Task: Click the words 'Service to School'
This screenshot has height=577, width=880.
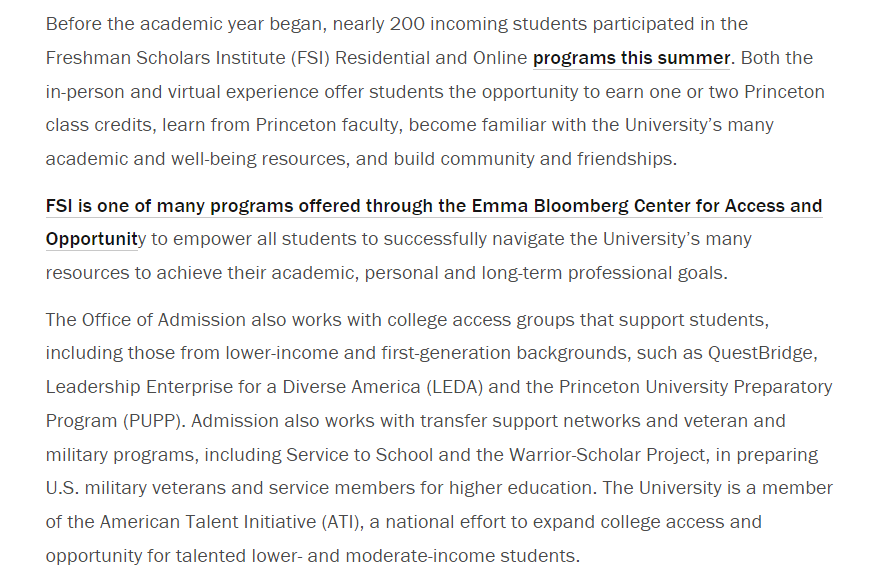Action: tap(359, 455)
